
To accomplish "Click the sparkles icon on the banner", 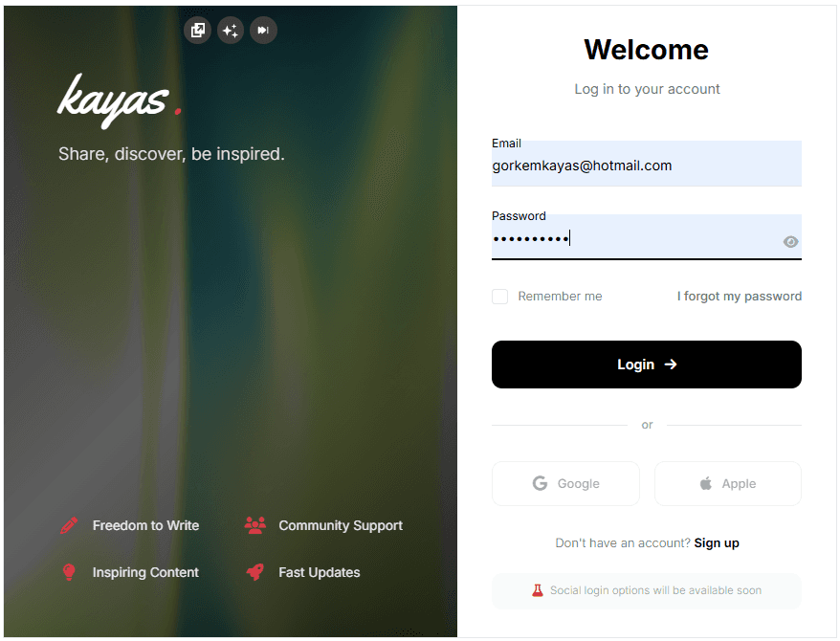I will point(231,30).
